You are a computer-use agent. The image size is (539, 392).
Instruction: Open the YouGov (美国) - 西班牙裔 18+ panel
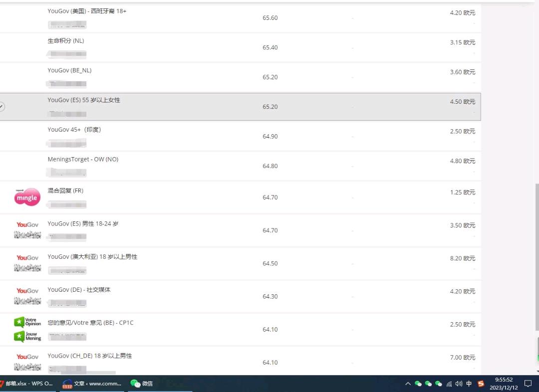[x=87, y=11]
